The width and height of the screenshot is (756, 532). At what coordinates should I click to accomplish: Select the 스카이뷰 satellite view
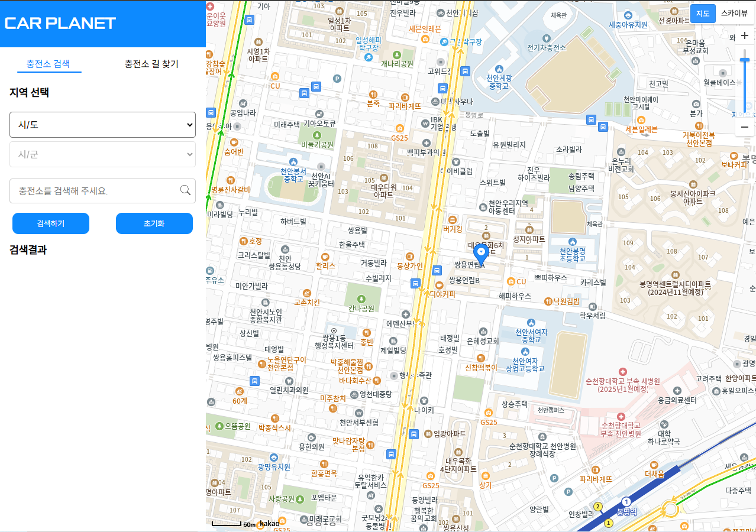click(734, 13)
